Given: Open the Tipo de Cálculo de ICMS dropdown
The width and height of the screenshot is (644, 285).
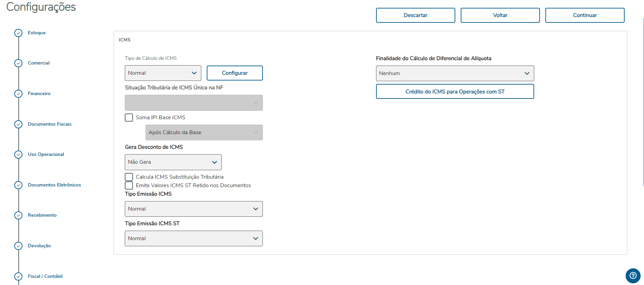Looking at the screenshot, I should 163,73.
